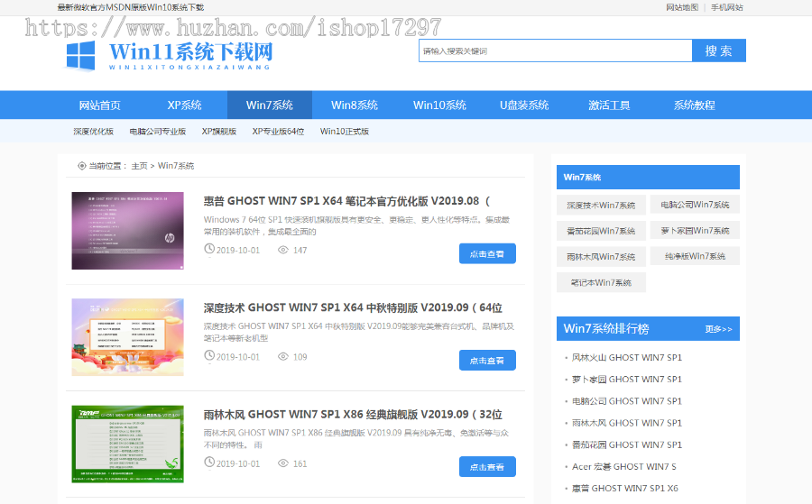Open 番茄花园Win7系统 sidebar category
This screenshot has width=812, height=504.
coord(601,231)
